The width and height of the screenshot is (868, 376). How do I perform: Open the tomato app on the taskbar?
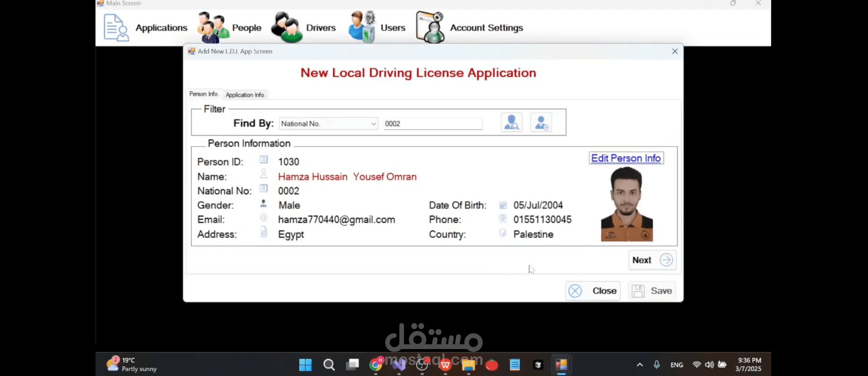tap(491, 365)
